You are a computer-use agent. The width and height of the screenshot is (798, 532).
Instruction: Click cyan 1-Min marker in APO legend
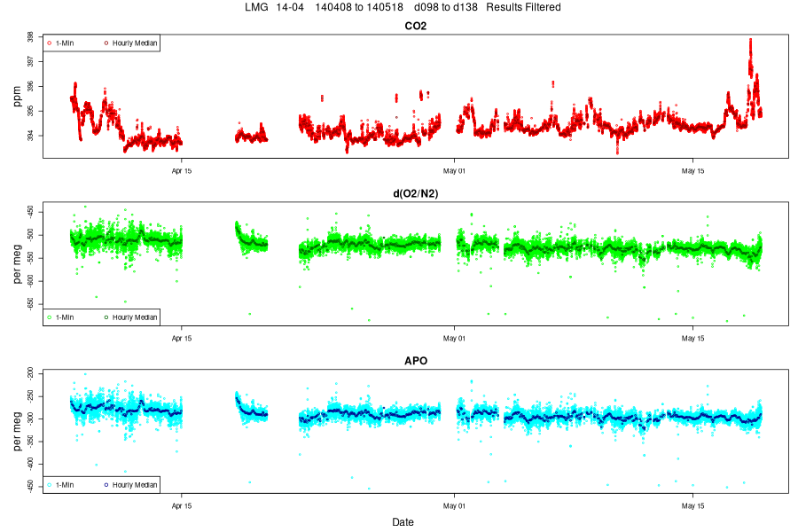click(x=50, y=485)
